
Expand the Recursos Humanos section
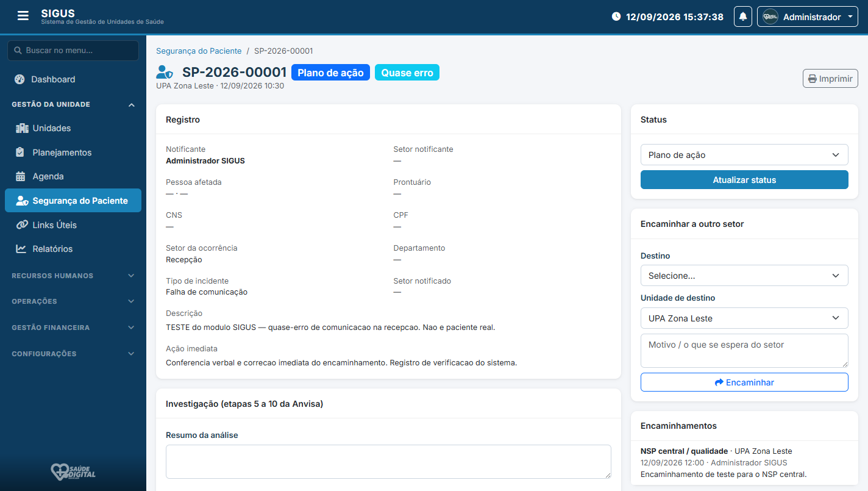tap(73, 276)
